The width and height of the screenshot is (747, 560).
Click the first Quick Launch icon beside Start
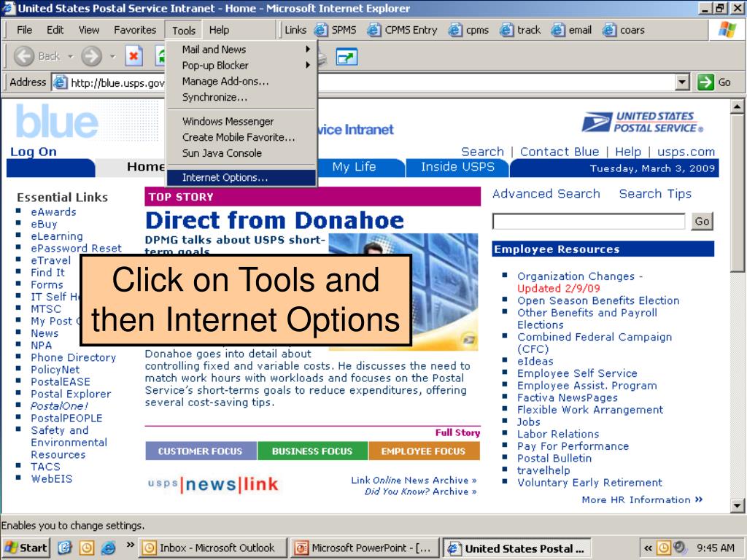64,548
